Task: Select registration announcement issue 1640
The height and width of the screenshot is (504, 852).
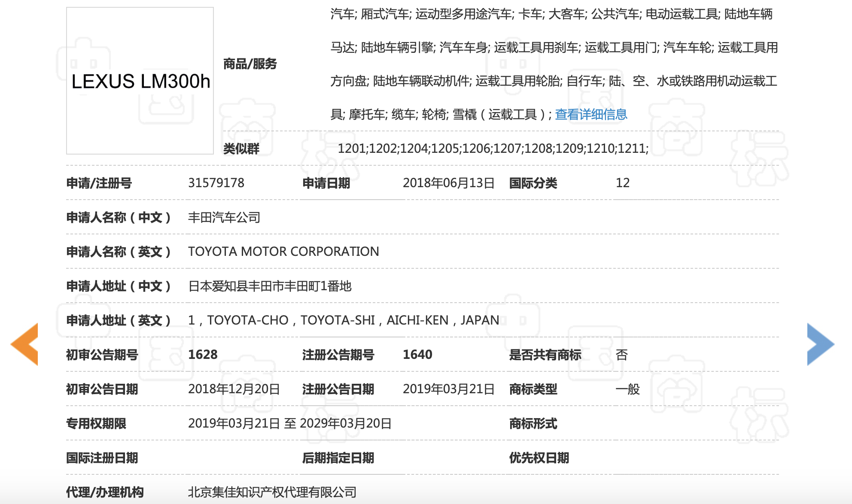Action: point(417,355)
